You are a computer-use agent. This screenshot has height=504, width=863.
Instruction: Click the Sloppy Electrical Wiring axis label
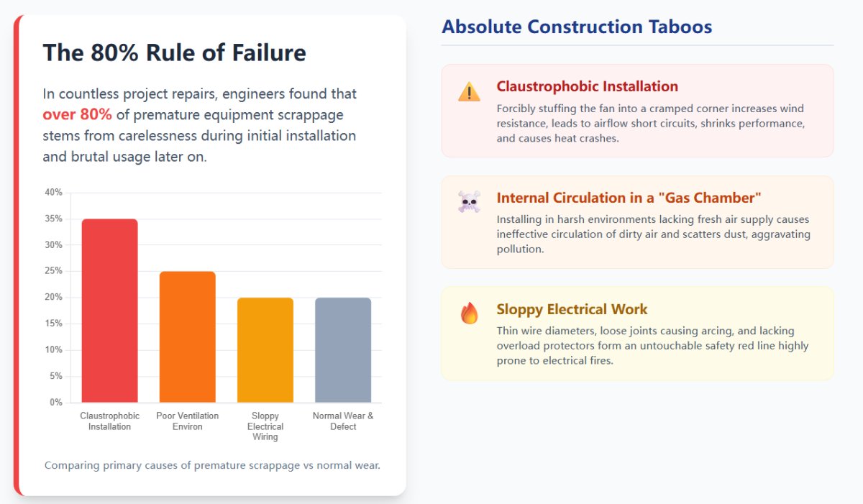pos(265,426)
